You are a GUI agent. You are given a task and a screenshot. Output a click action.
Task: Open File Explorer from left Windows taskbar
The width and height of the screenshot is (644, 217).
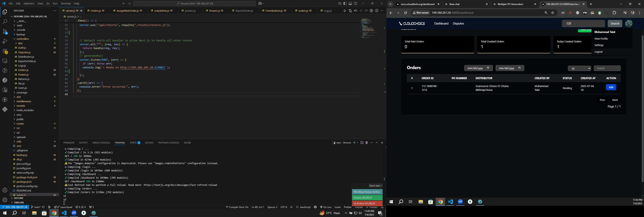[34, 213]
